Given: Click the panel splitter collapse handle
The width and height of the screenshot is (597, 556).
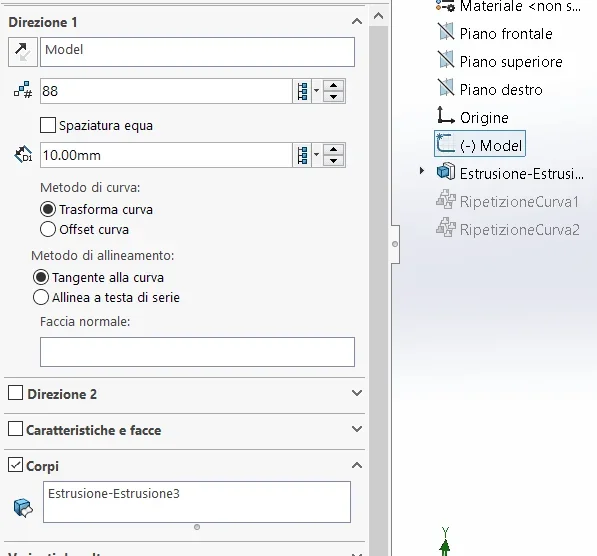Looking at the screenshot, I should (x=395, y=244).
